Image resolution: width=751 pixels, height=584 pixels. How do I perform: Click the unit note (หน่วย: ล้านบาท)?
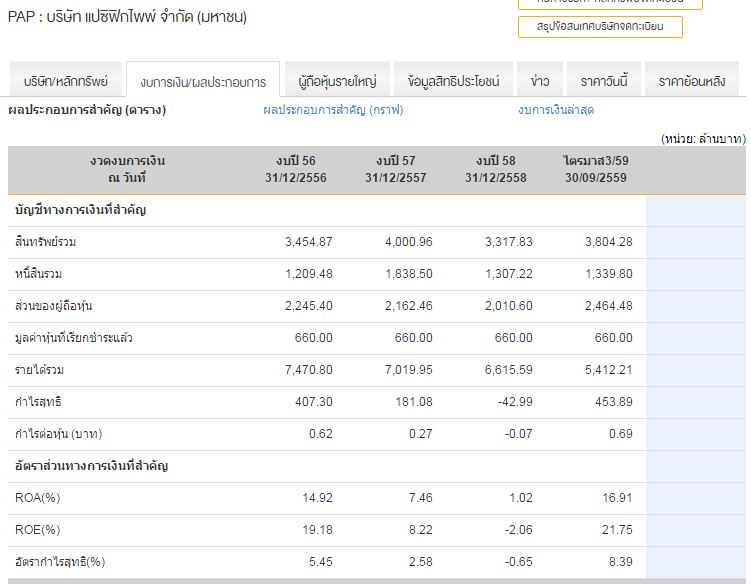pos(703,139)
